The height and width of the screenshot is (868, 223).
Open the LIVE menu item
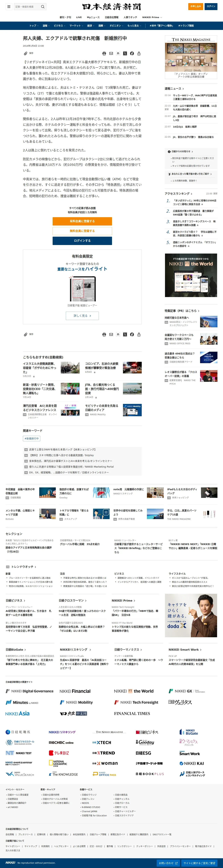pos(79,17)
